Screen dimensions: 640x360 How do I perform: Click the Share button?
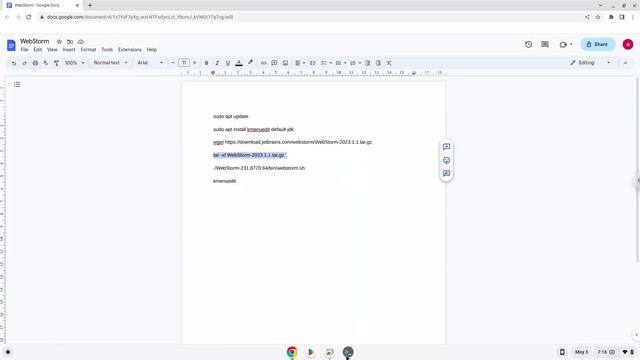(x=598, y=44)
